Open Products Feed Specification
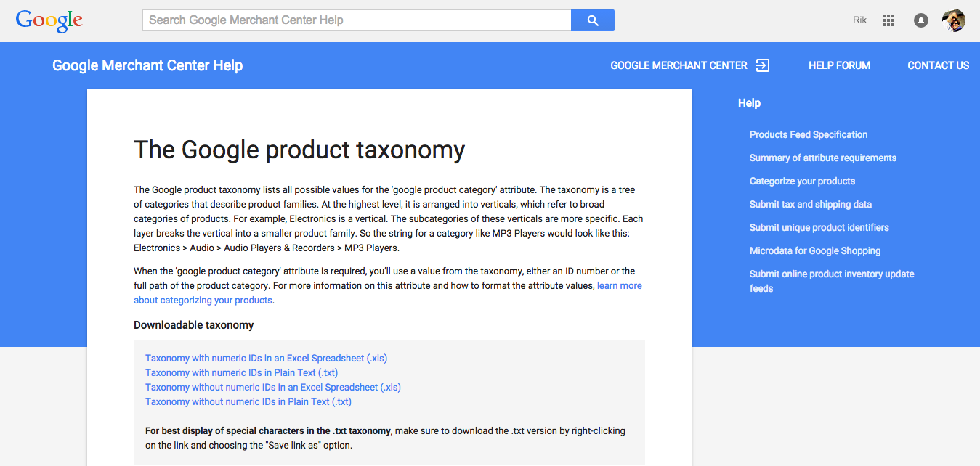The width and height of the screenshot is (980, 466). [x=809, y=134]
